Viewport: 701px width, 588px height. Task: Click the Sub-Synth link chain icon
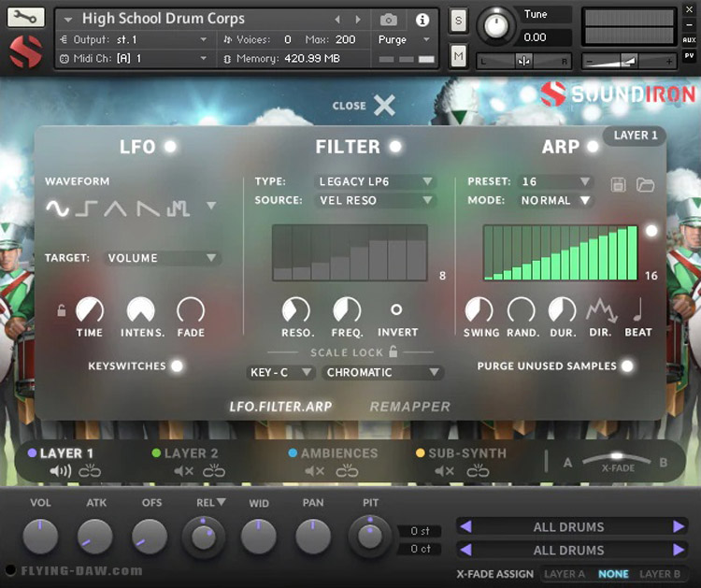[478, 471]
